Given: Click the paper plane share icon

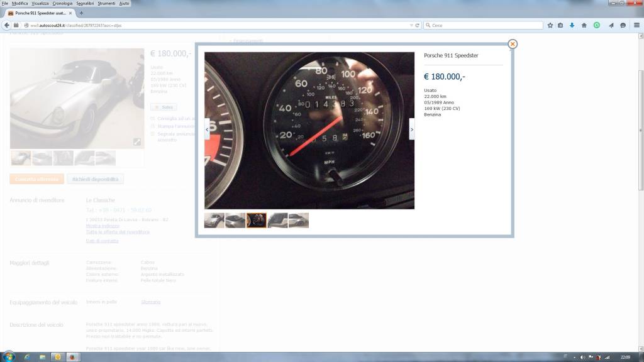Looking at the screenshot, I should (x=611, y=25).
